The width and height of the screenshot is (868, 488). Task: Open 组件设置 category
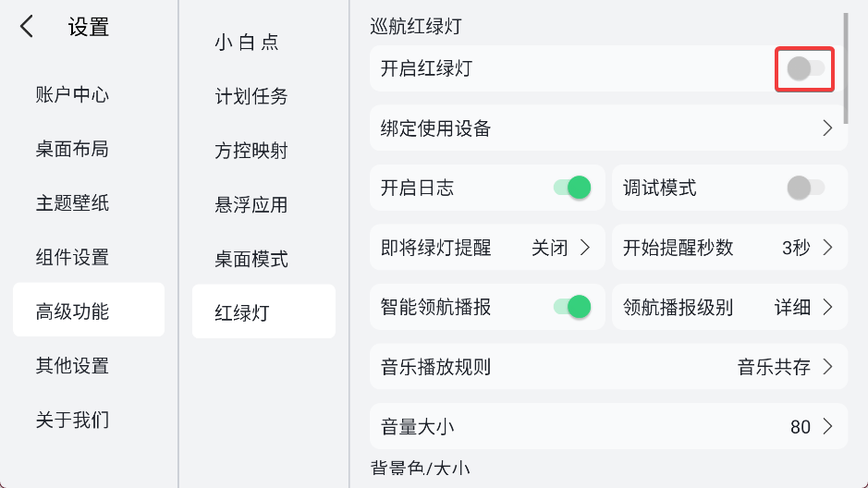point(73,257)
